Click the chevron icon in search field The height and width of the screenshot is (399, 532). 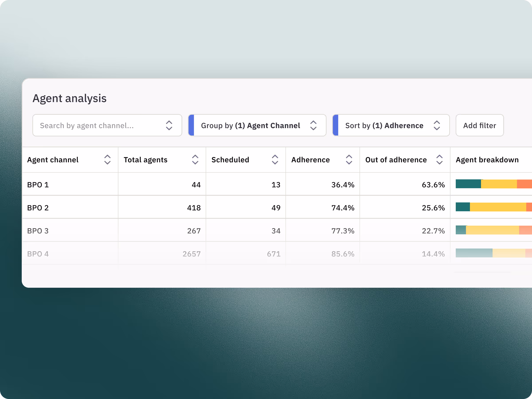(x=169, y=125)
